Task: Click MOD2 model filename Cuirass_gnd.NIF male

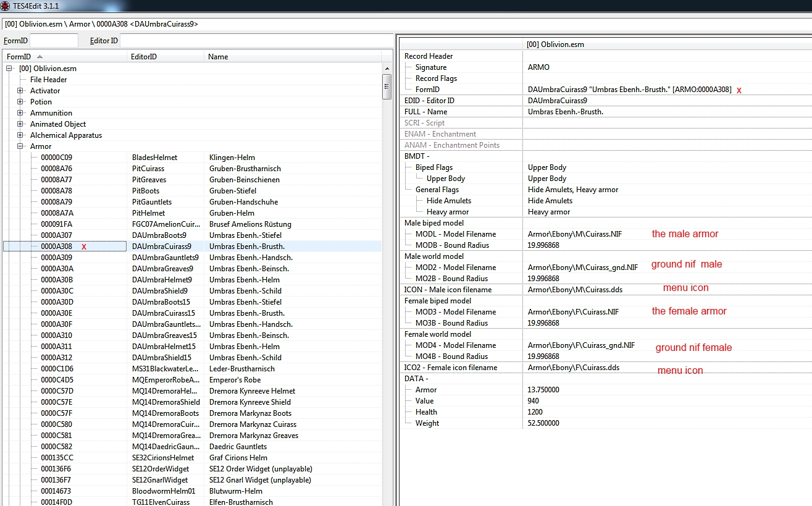Action: pos(583,268)
